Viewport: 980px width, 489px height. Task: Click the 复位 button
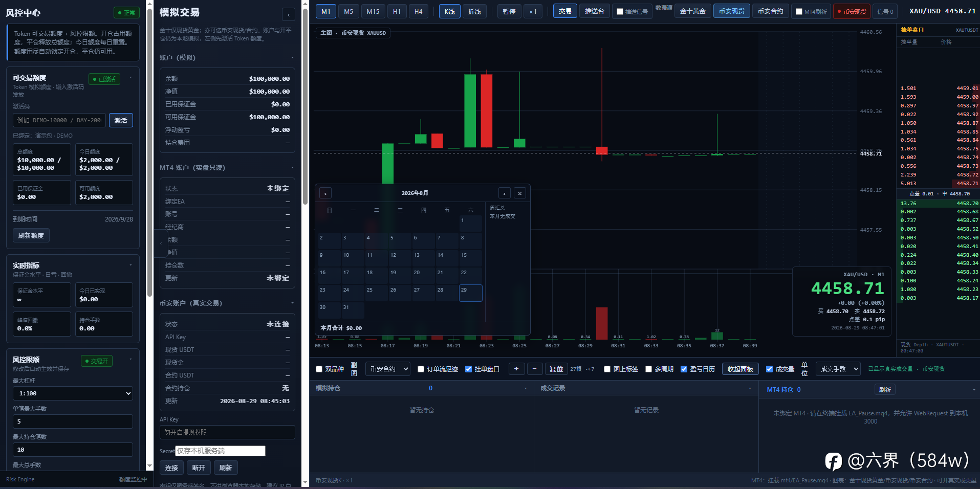(x=556, y=369)
